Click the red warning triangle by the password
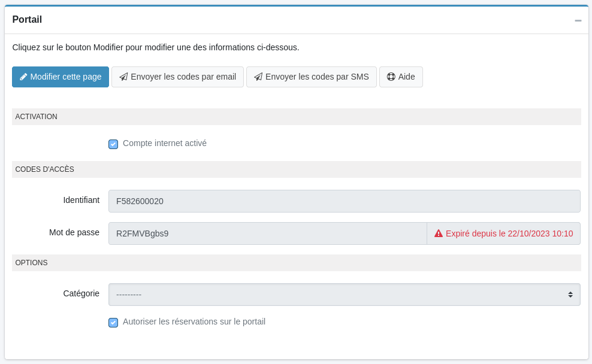 tap(439, 233)
